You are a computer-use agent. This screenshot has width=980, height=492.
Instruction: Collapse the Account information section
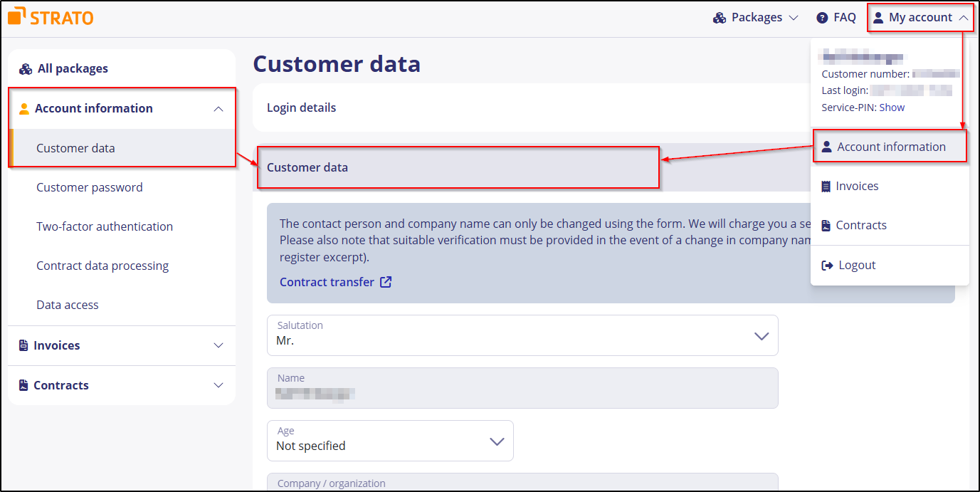click(219, 108)
